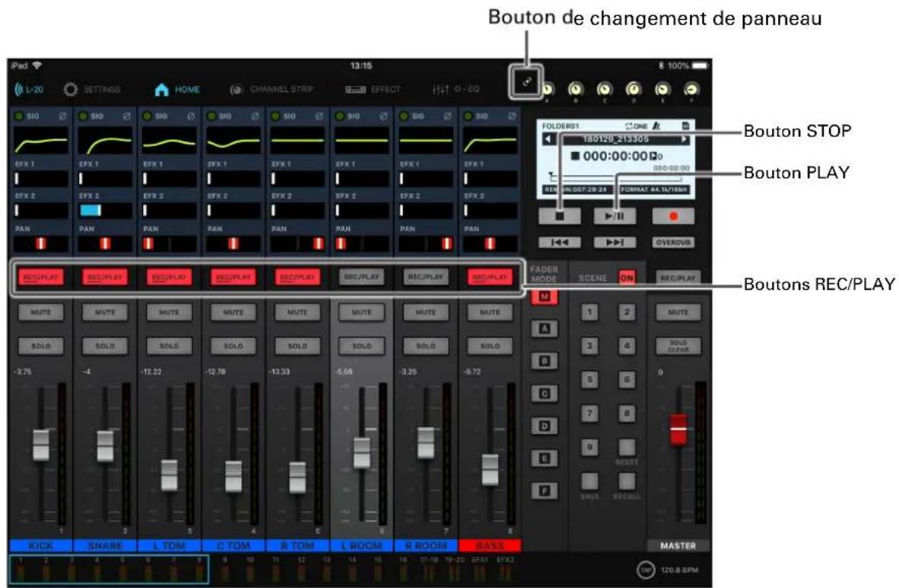Select the channels 1-8 bank in the overview

(109, 569)
